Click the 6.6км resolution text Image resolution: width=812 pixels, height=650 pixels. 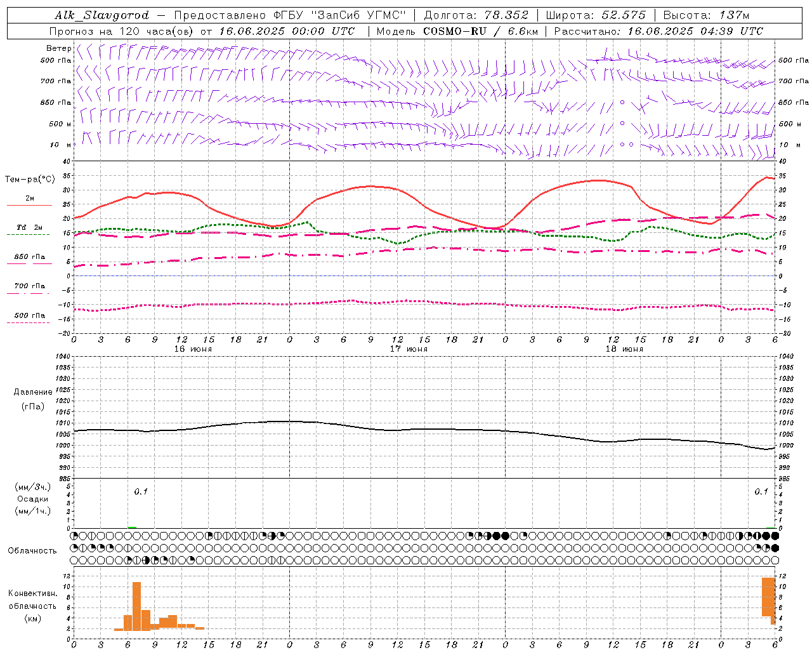[x=523, y=31]
